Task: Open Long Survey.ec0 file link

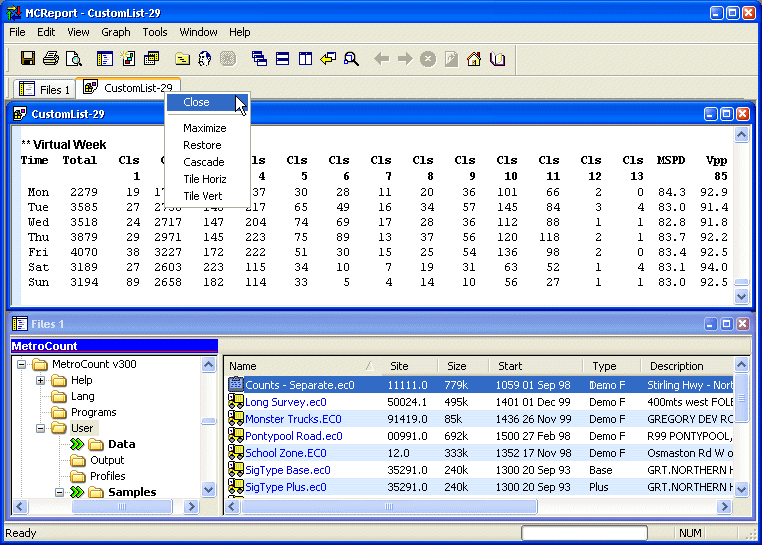Action: pyautogui.click(x=286, y=402)
